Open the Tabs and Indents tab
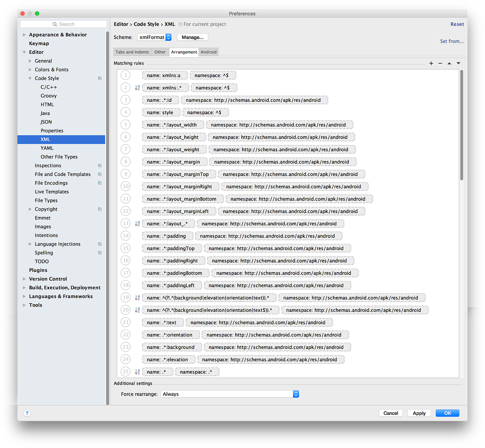The height and width of the screenshot is (448, 485). pyautogui.click(x=132, y=52)
